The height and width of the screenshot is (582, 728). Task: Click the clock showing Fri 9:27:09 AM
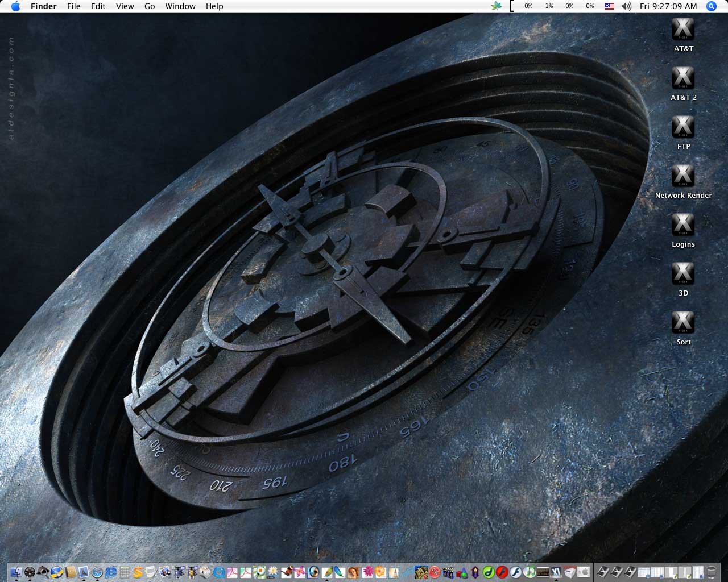click(x=668, y=6)
